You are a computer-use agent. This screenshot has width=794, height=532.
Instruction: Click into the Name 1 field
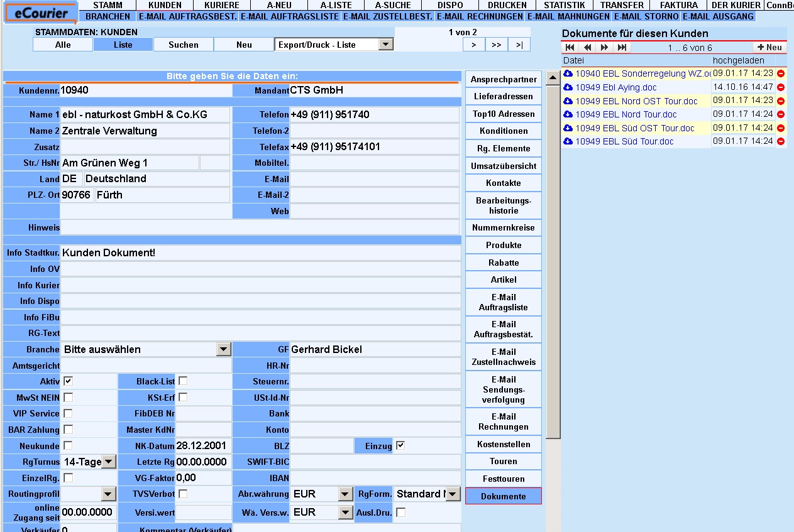[x=145, y=115]
